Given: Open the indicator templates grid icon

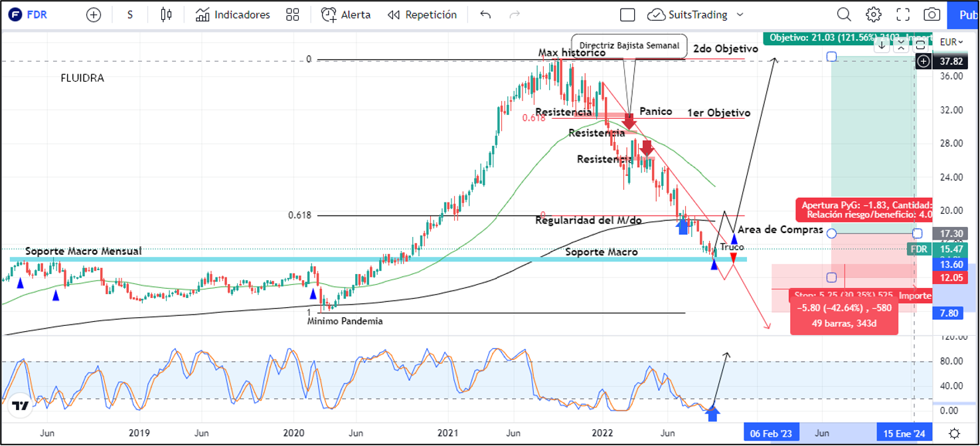Looking at the screenshot, I should pos(292,15).
